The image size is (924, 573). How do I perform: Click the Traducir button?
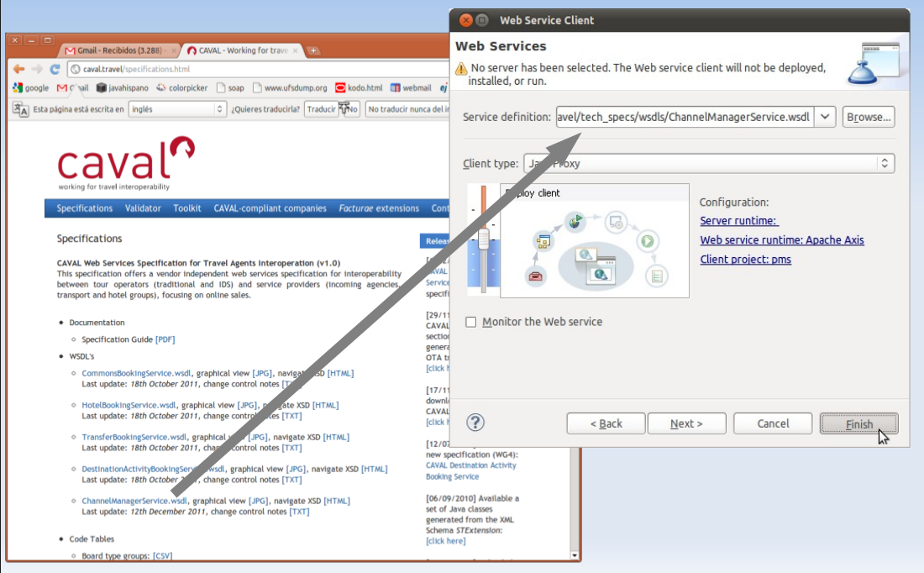(x=321, y=109)
